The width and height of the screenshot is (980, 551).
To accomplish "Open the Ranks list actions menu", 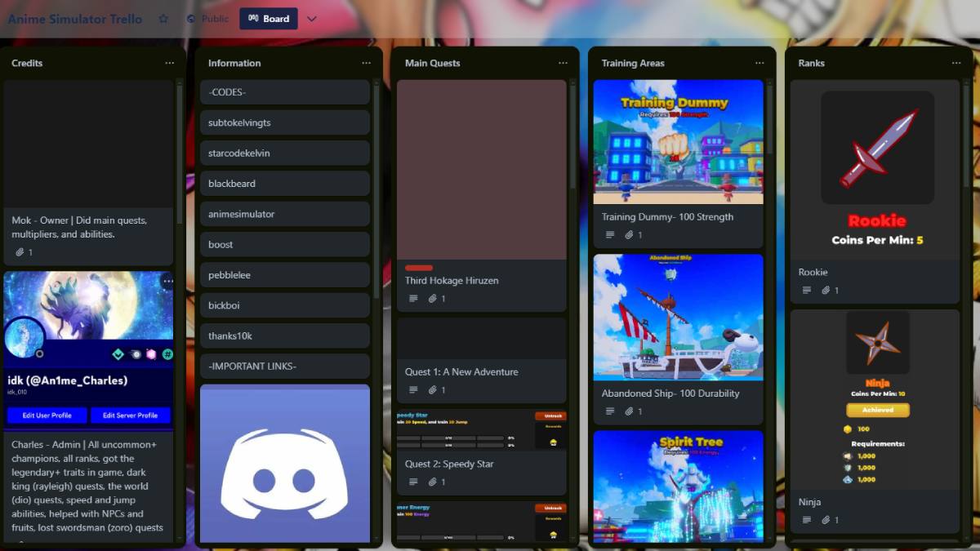I will [956, 63].
